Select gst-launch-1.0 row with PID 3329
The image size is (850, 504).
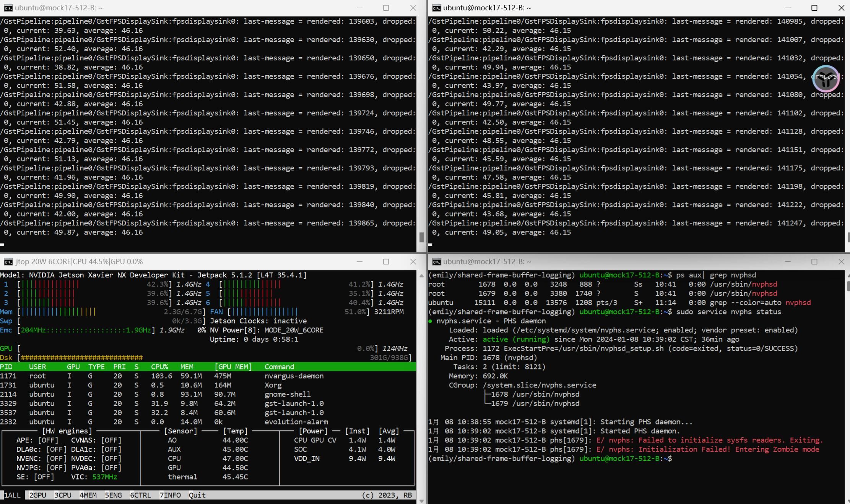click(x=208, y=404)
